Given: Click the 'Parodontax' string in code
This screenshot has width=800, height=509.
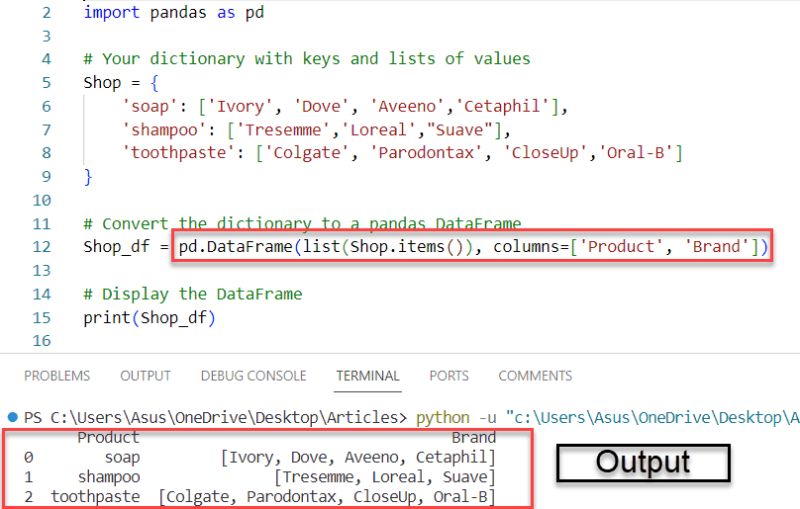Looking at the screenshot, I should [426, 152].
